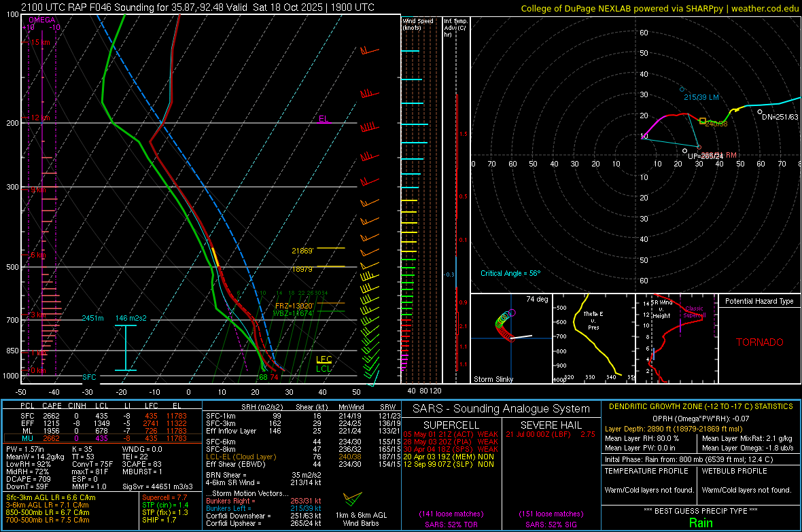The width and height of the screenshot is (802, 532).
Task: Click the 'Wind Speed (knots)' column header
Action: point(418,24)
